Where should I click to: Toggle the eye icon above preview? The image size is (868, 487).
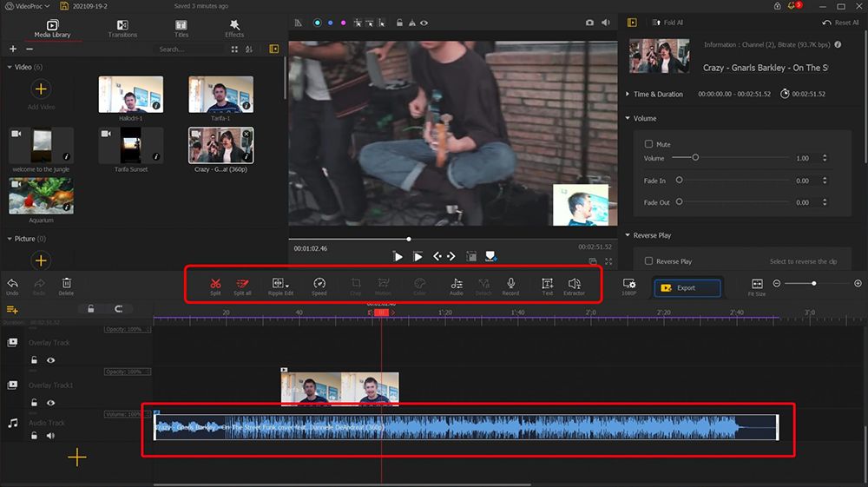tap(424, 23)
